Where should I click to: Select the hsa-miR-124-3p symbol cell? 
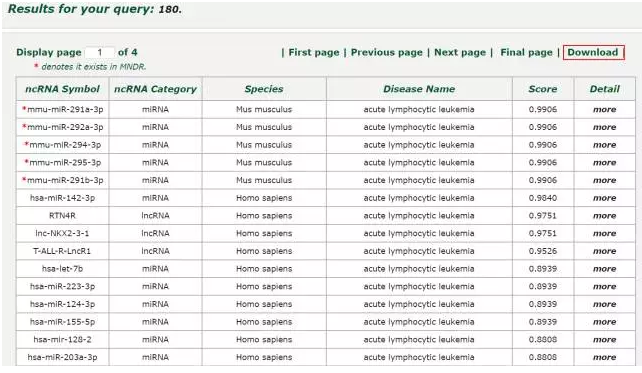[63, 304]
